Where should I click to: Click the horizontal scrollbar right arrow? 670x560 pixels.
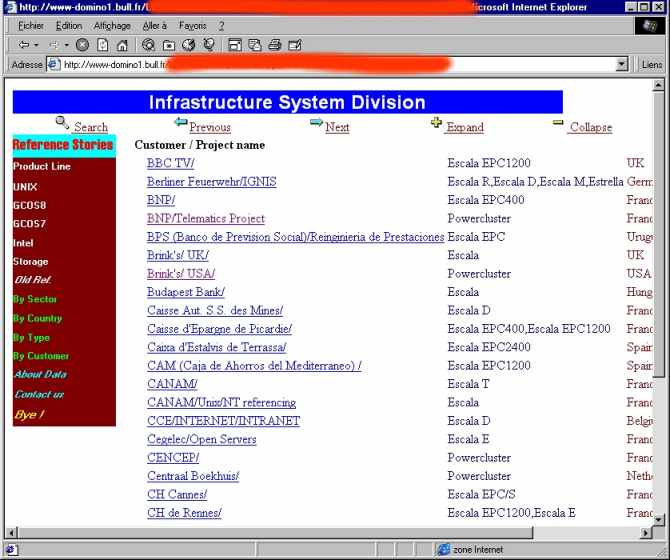click(645, 533)
